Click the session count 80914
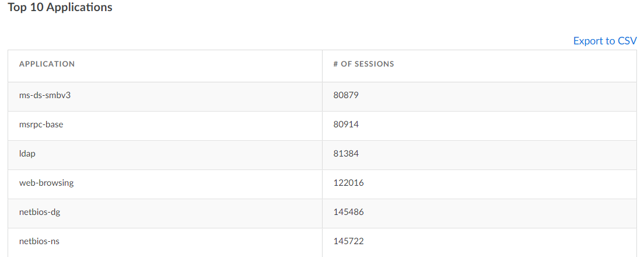Image resolution: width=644 pixels, height=257 pixels. [x=346, y=124]
